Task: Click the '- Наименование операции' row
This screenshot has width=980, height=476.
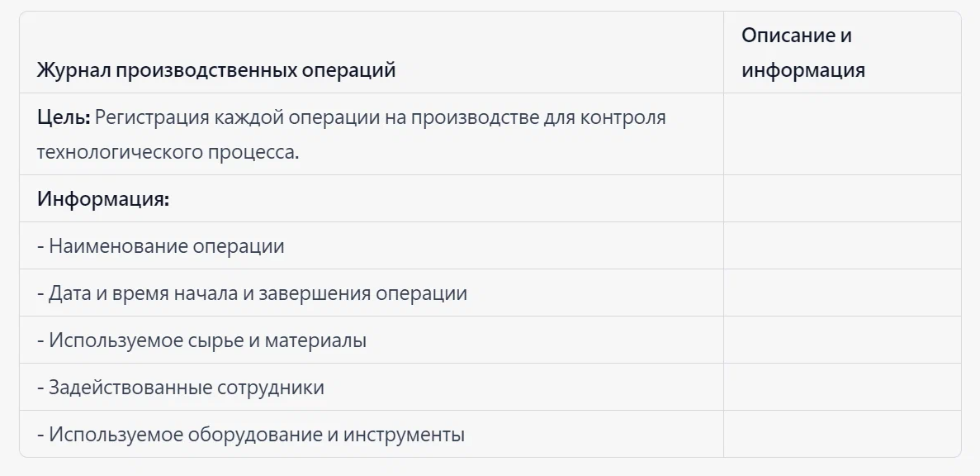Action: 372,245
